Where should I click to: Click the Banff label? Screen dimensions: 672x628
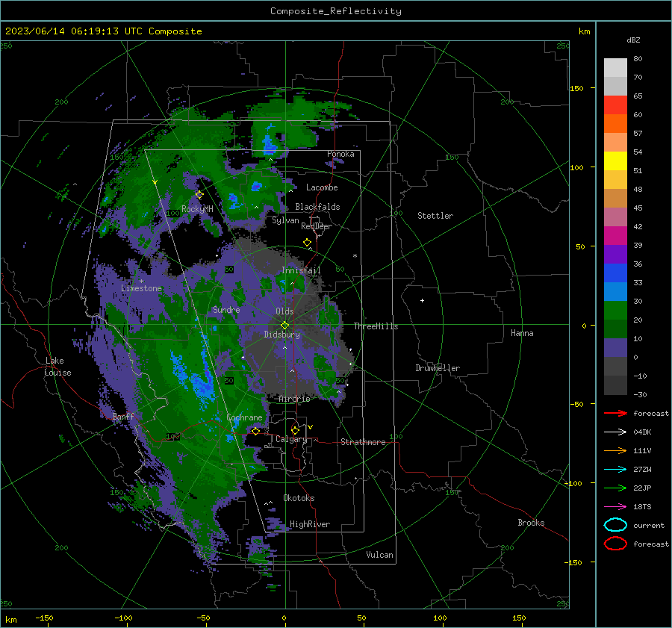123,416
